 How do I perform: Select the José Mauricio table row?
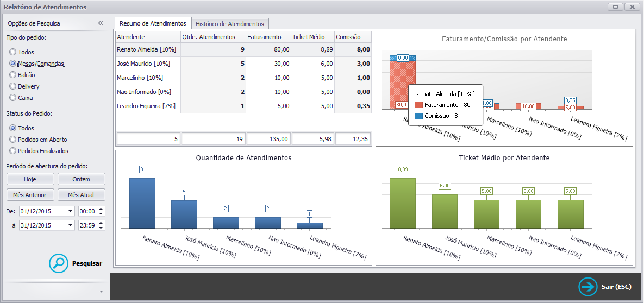pos(243,64)
